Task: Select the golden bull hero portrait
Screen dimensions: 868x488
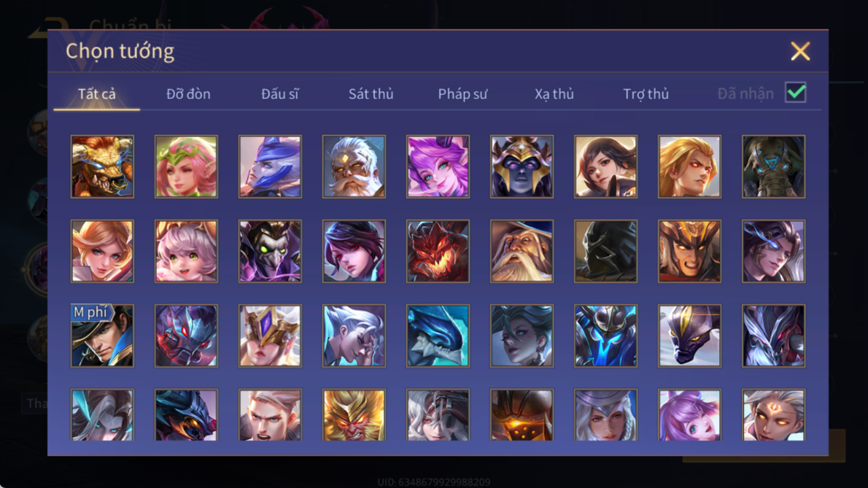Action: click(102, 166)
